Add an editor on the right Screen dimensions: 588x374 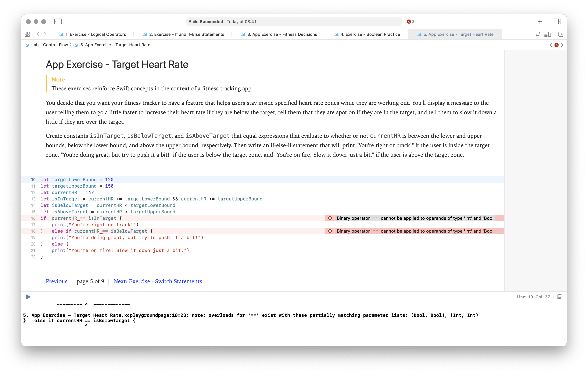561,34
